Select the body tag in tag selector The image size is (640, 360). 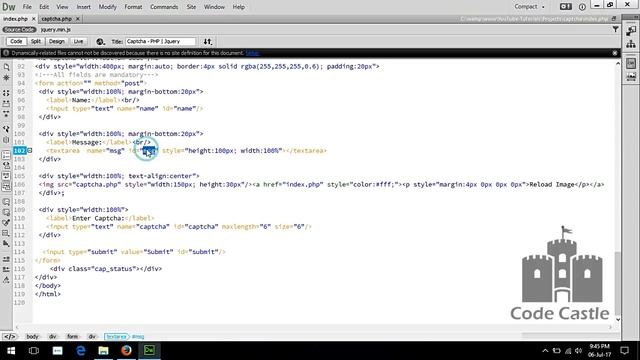(x=32, y=337)
